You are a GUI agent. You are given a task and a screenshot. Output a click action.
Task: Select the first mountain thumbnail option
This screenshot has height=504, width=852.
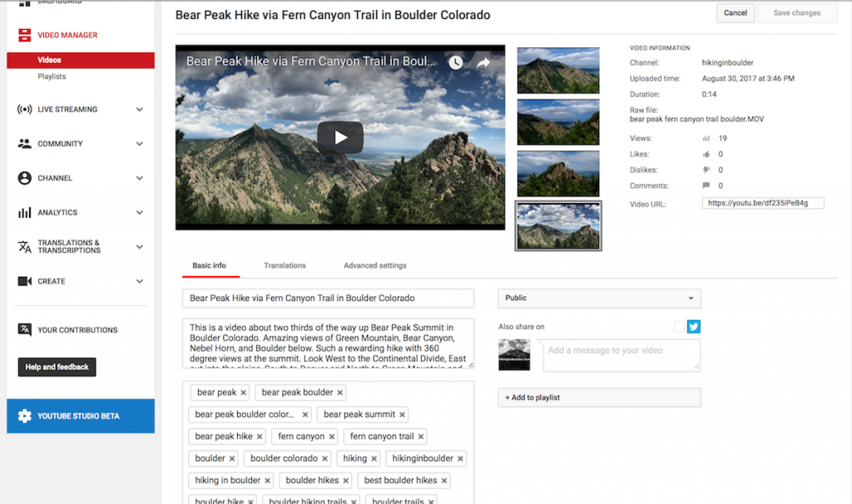coord(558,71)
